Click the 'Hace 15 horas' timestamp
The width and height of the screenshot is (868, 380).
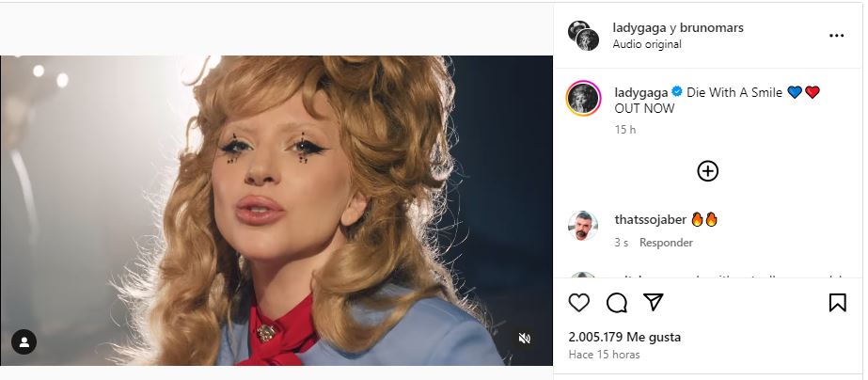[604, 355]
